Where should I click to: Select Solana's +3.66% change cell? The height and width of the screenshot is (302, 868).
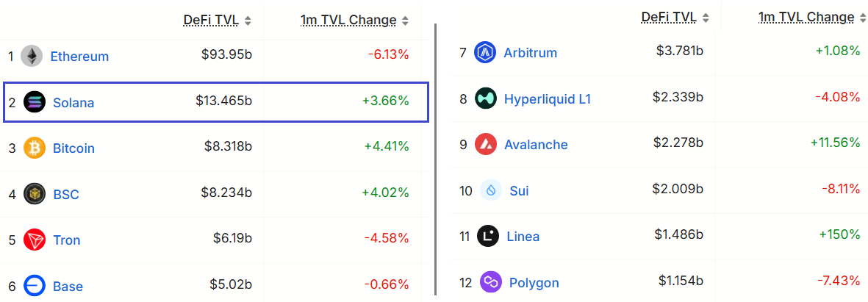pos(385,101)
